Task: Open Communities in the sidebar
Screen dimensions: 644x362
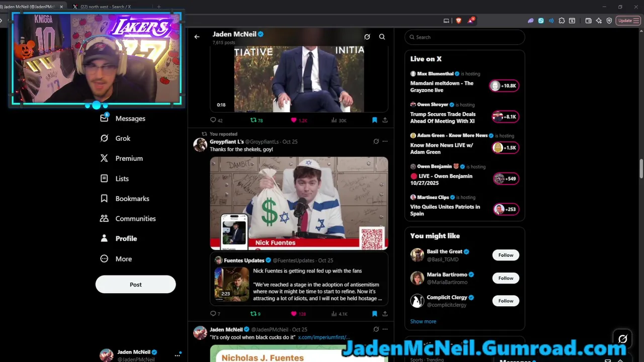Action: (128, 219)
